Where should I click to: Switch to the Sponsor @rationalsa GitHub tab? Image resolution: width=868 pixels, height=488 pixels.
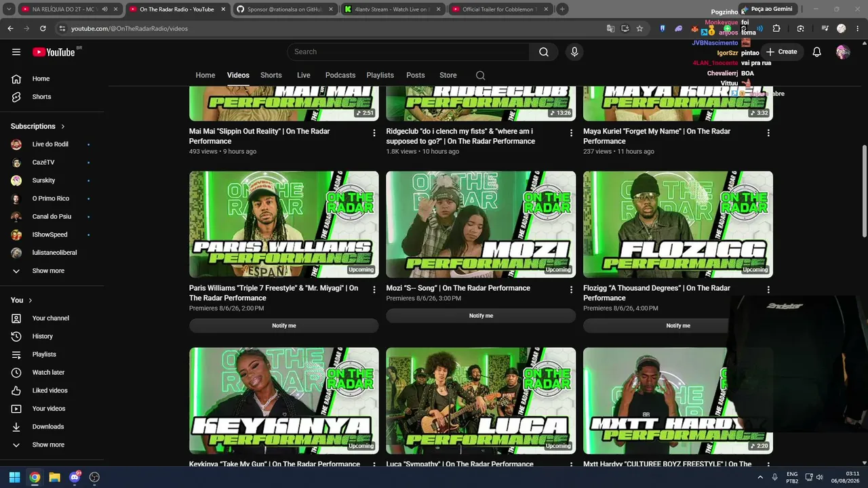tap(285, 9)
